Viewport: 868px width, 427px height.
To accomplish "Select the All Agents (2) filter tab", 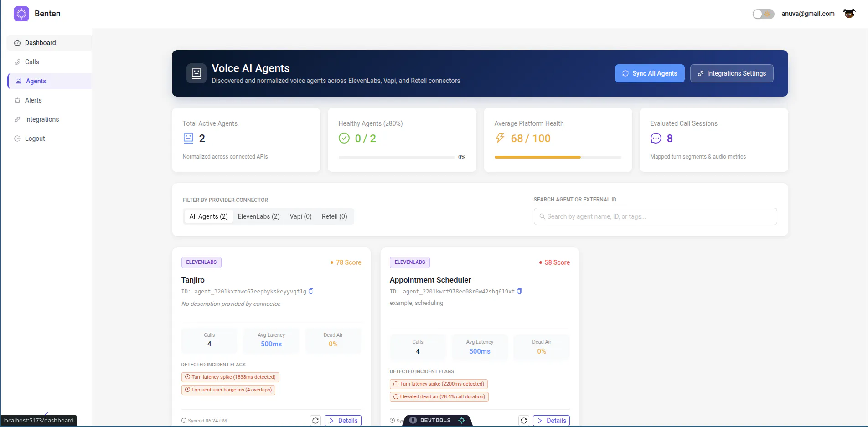I will [x=208, y=216].
